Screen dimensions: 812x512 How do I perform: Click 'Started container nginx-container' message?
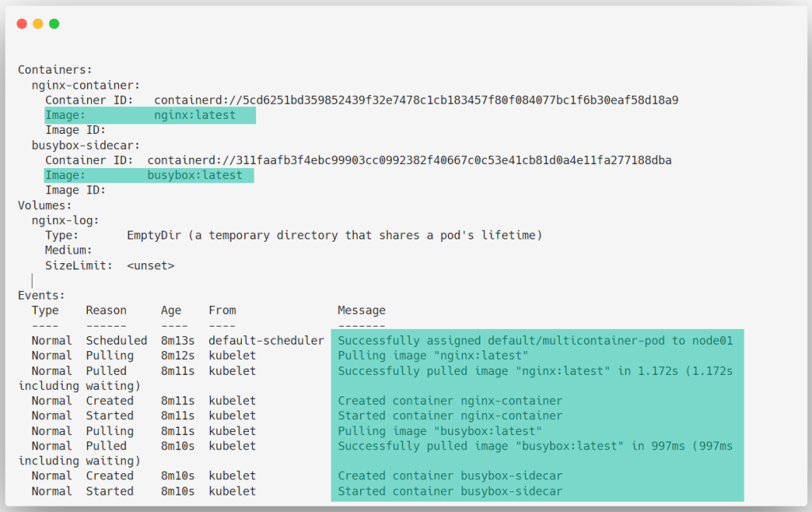[450, 416]
